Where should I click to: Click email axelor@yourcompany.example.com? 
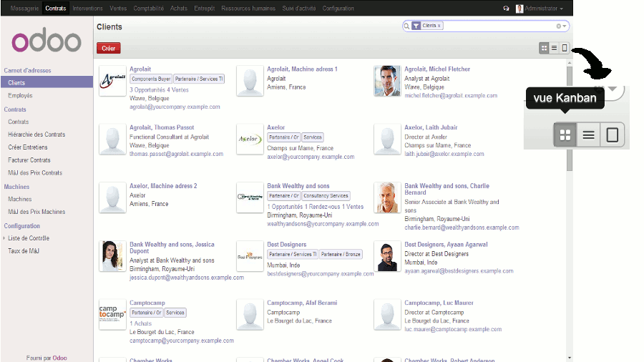[311, 157]
